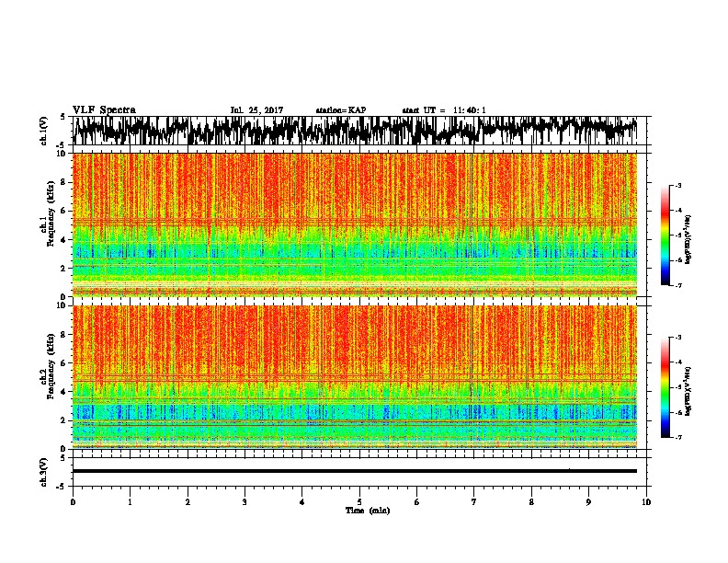This screenshot has height=563, width=728.
Task: Click the time axis tick label "5"
Action: (x=359, y=502)
